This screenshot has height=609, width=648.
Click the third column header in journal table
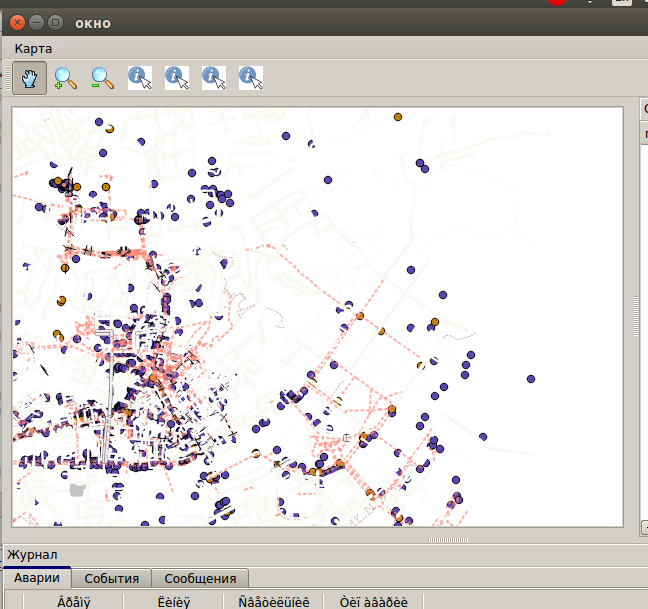273,601
